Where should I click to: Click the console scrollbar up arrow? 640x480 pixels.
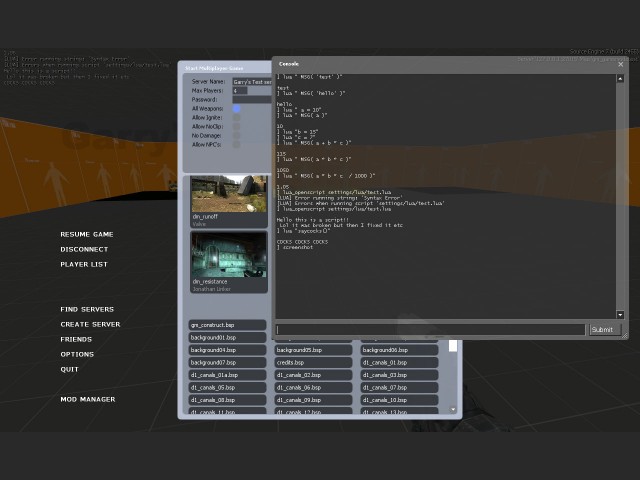pos(620,78)
